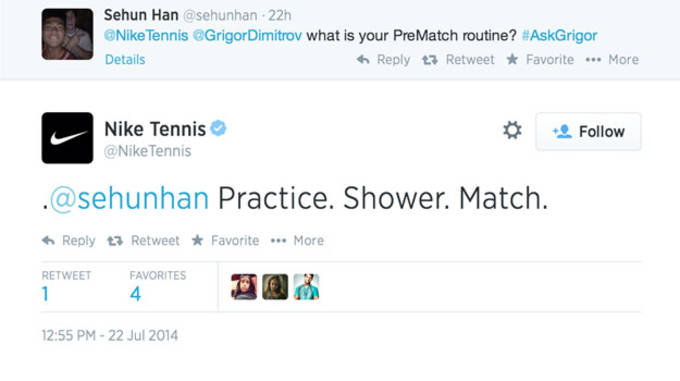Image resolution: width=680 pixels, height=381 pixels.
Task: Retweet the Nike Tennis reply
Action: 144,241
